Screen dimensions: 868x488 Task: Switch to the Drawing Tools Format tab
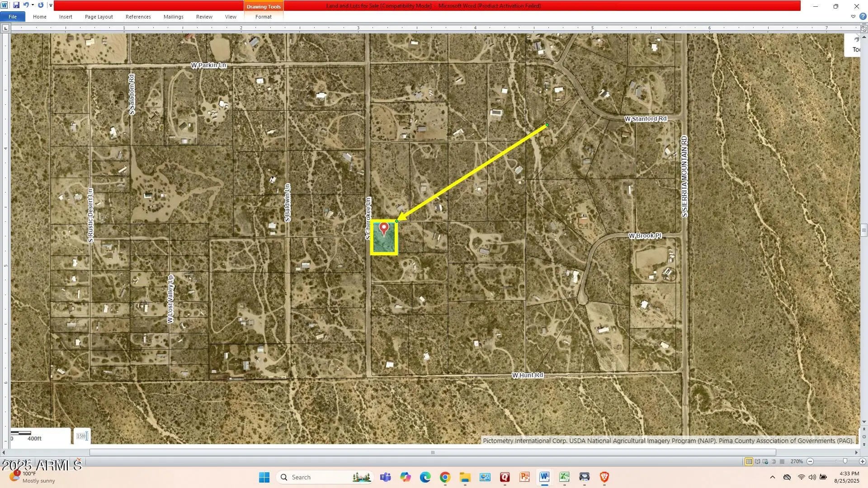(x=263, y=17)
